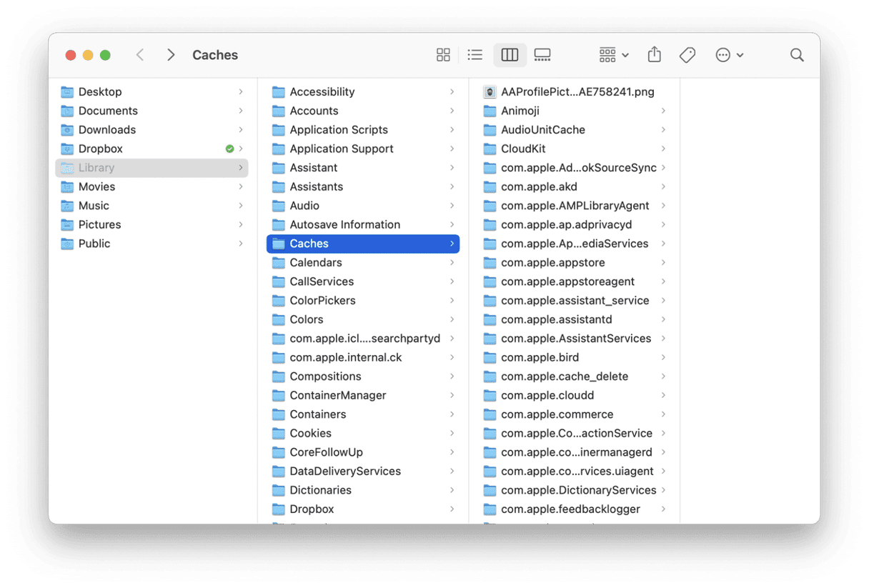This screenshot has width=869, height=588.
Task: Select the Movies folder icon
Action: [67, 186]
